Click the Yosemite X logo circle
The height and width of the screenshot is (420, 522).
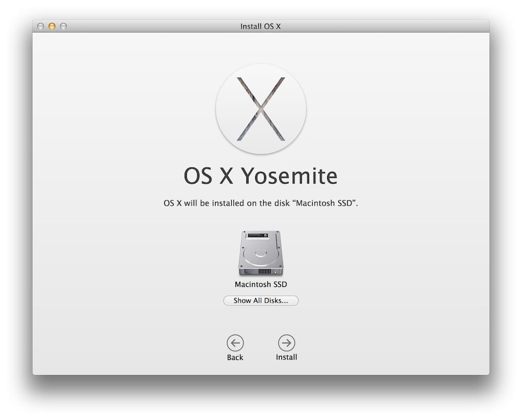260,109
